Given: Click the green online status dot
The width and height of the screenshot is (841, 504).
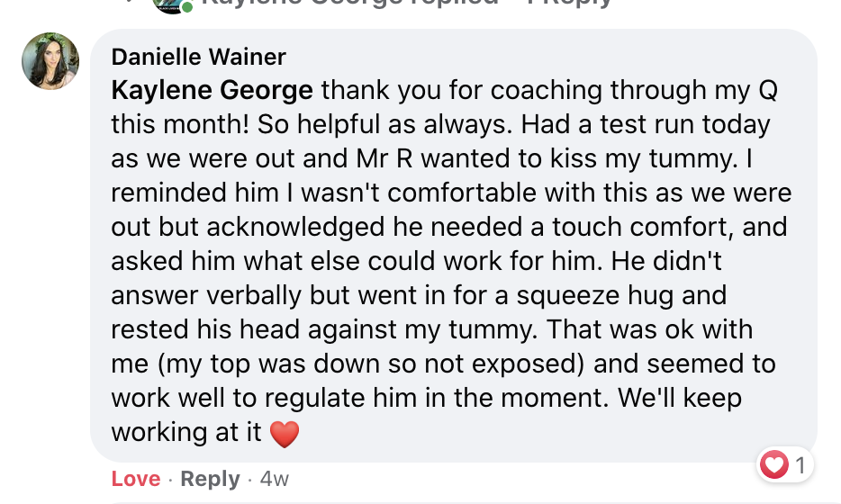Looking at the screenshot, I should point(187,7).
